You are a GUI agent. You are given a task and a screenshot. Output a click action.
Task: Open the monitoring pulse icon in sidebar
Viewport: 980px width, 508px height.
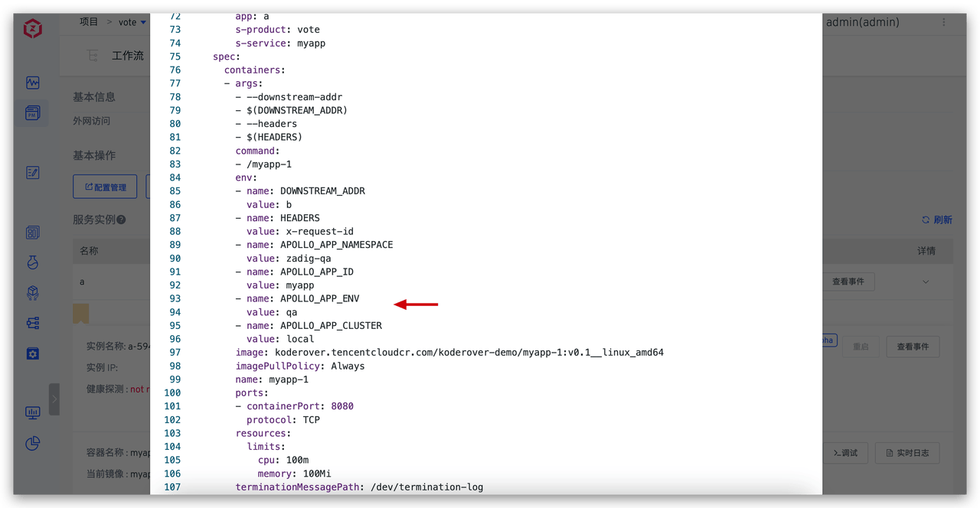[x=32, y=83]
